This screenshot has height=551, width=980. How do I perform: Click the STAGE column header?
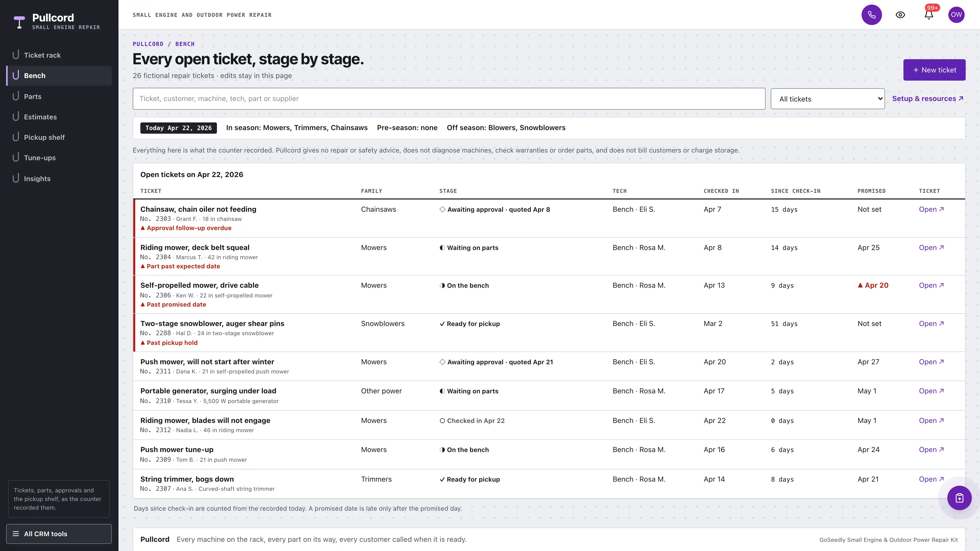point(448,191)
